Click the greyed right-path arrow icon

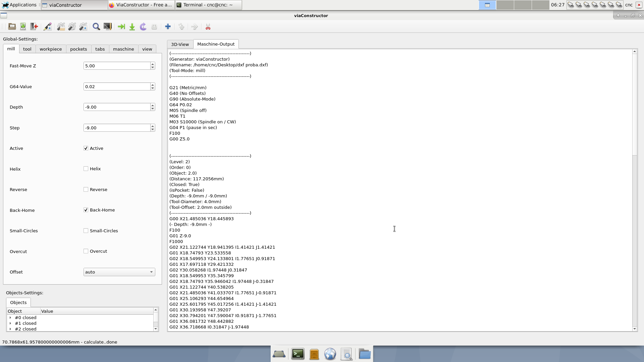click(x=195, y=27)
